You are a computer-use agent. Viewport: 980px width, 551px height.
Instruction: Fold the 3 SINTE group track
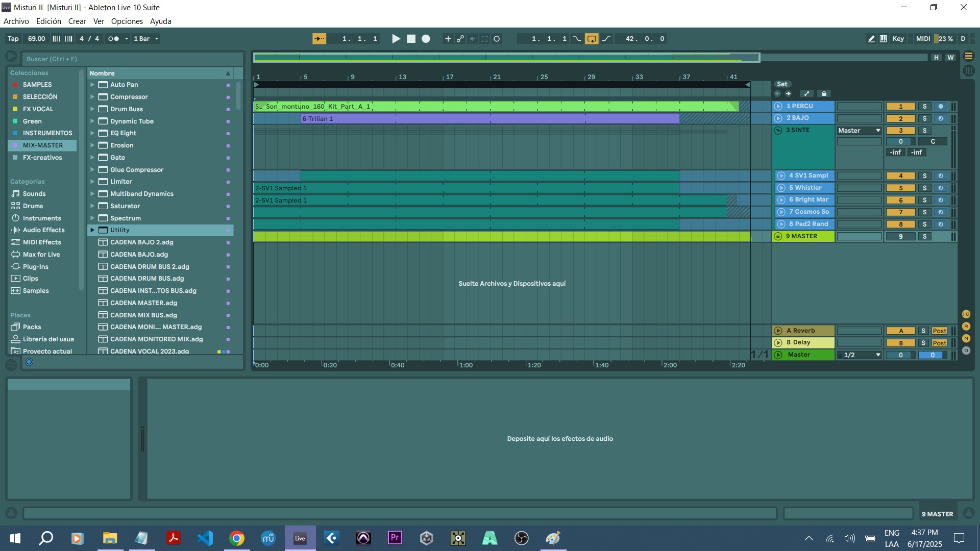778,130
